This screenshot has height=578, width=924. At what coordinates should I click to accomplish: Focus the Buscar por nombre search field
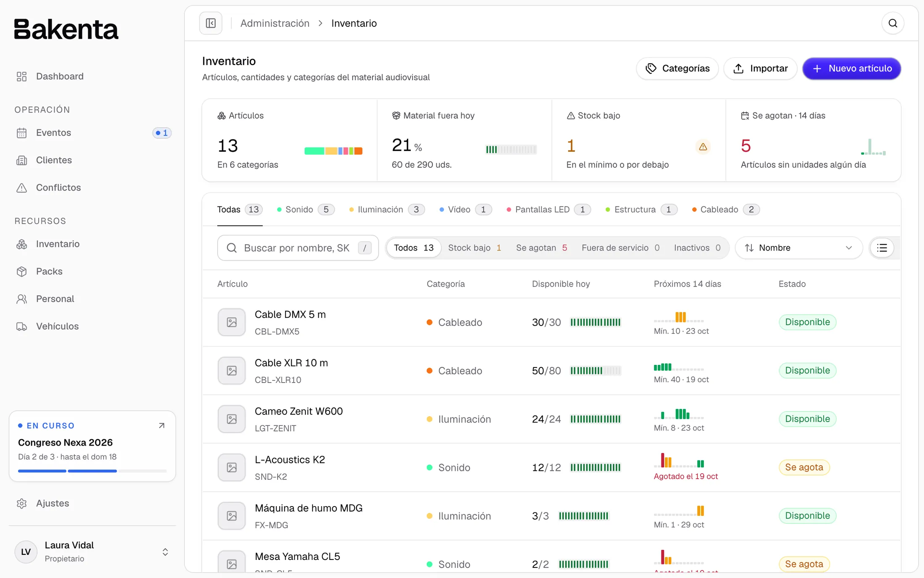pyautogui.click(x=298, y=248)
